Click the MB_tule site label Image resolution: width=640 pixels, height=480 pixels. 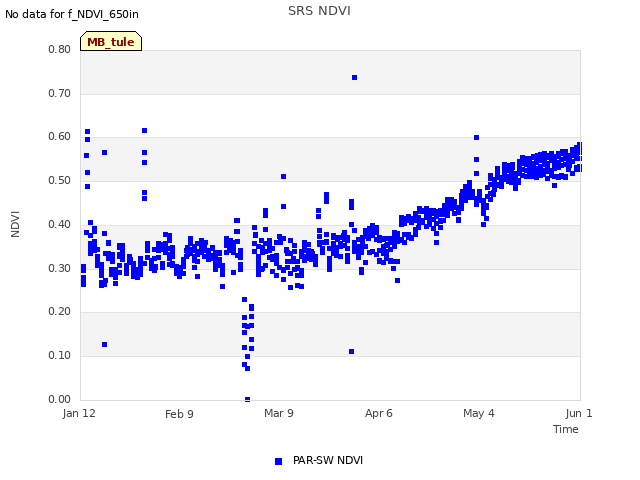click(111, 41)
